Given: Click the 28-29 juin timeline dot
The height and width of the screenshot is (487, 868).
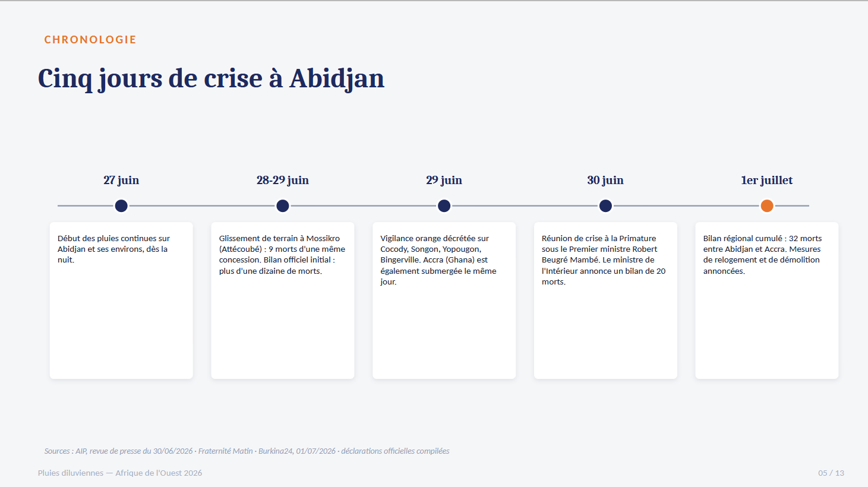Looking at the screenshot, I should (283, 206).
